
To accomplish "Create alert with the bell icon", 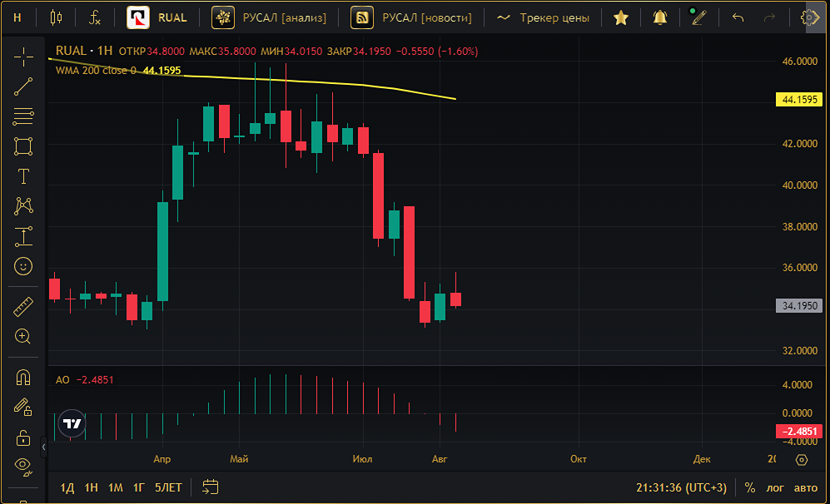I will (659, 17).
